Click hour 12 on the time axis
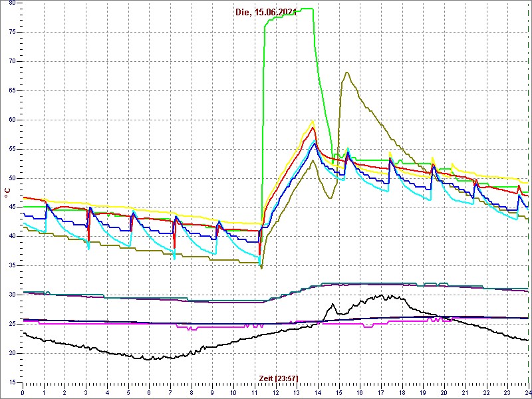This screenshot has height=399, width=532. [x=276, y=393]
